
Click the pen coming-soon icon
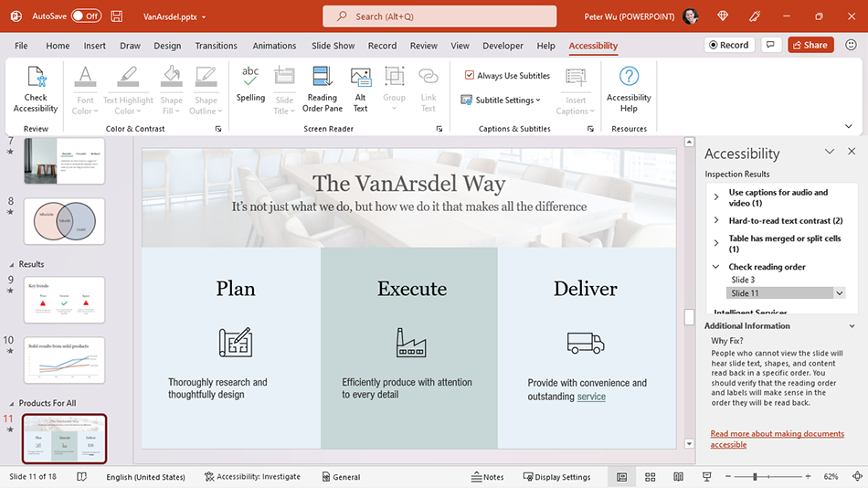click(x=755, y=16)
